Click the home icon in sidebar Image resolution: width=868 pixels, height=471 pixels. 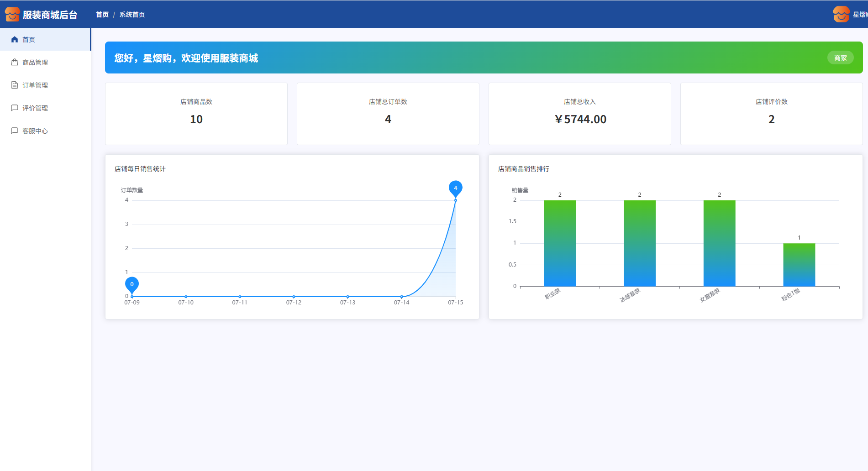click(x=15, y=40)
